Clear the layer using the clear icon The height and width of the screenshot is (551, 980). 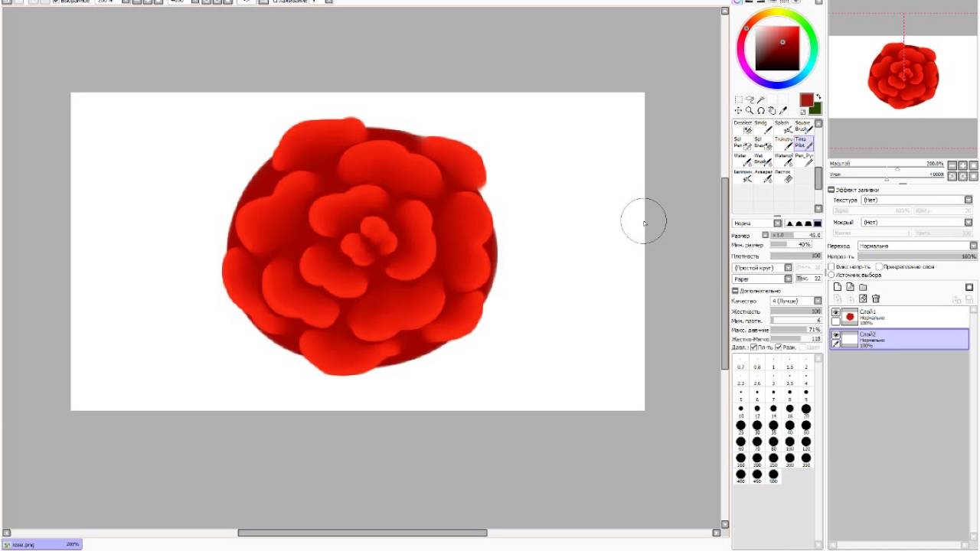(863, 298)
